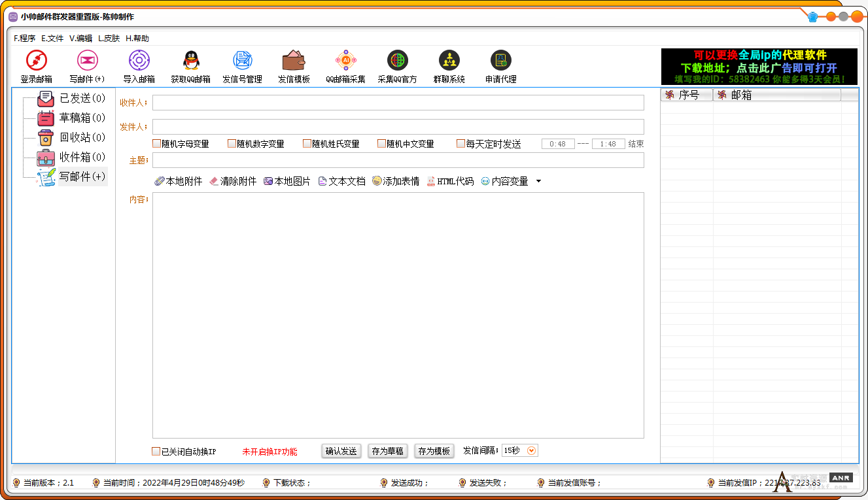Screen dimensions: 868x500
Task: Insert picture via 本地图片
Action: click(287, 181)
